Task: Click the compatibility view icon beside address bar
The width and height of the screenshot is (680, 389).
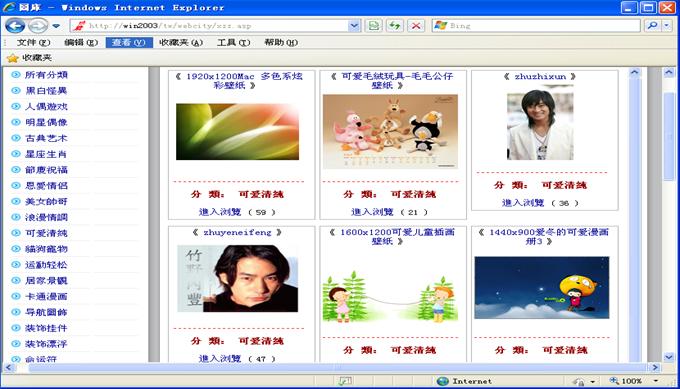Action: 373,26
